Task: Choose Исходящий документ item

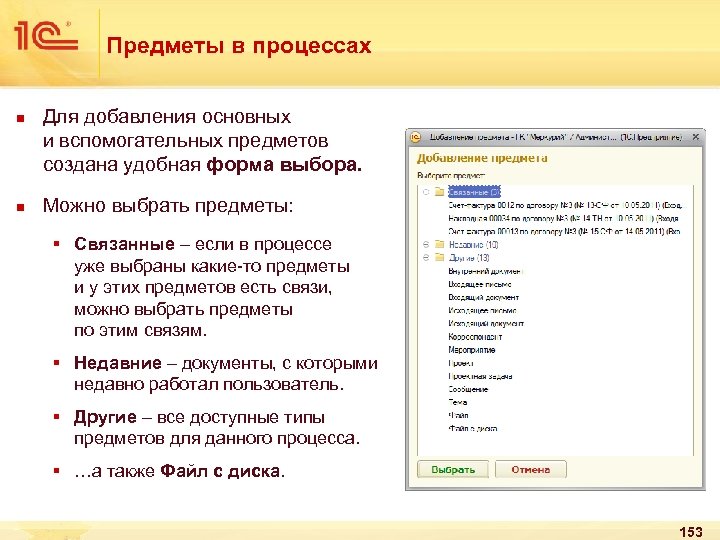Action: 486,323
